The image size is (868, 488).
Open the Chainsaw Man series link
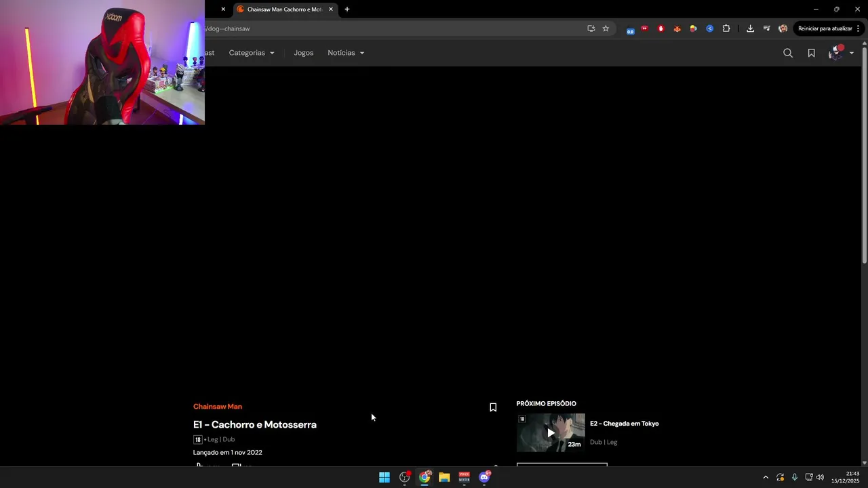217,407
